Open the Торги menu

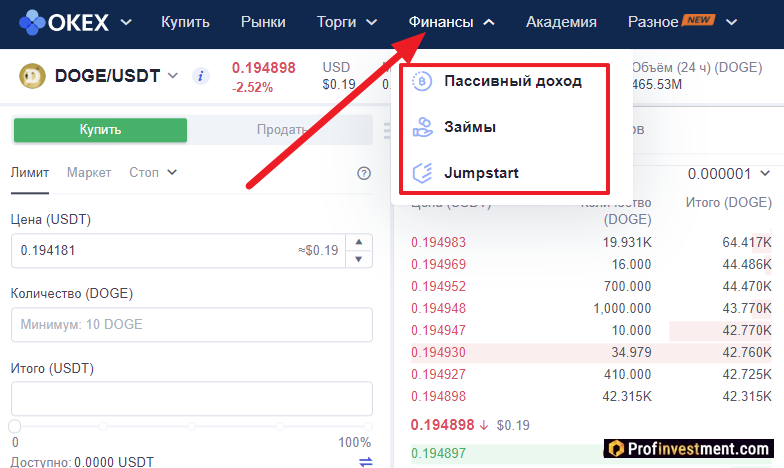pyautogui.click(x=336, y=22)
